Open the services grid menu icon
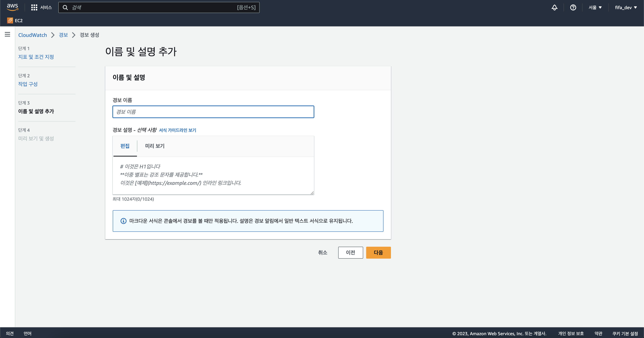The width and height of the screenshot is (644, 338). 34,7
